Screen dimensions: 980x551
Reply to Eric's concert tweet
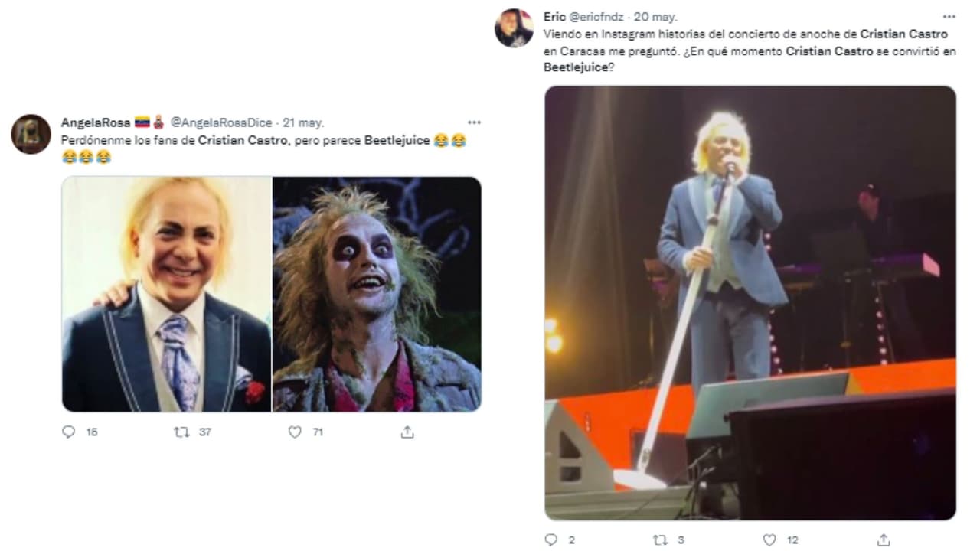pos(550,540)
